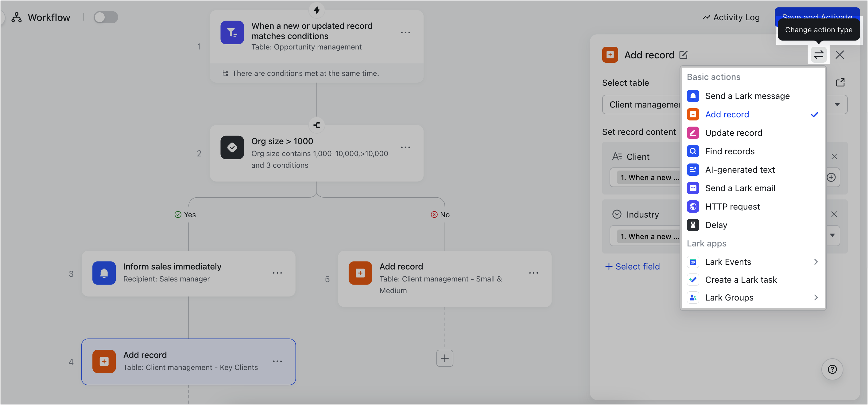
Task: Open more options for the trigger step
Action: pyautogui.click(x=405, y=32)
